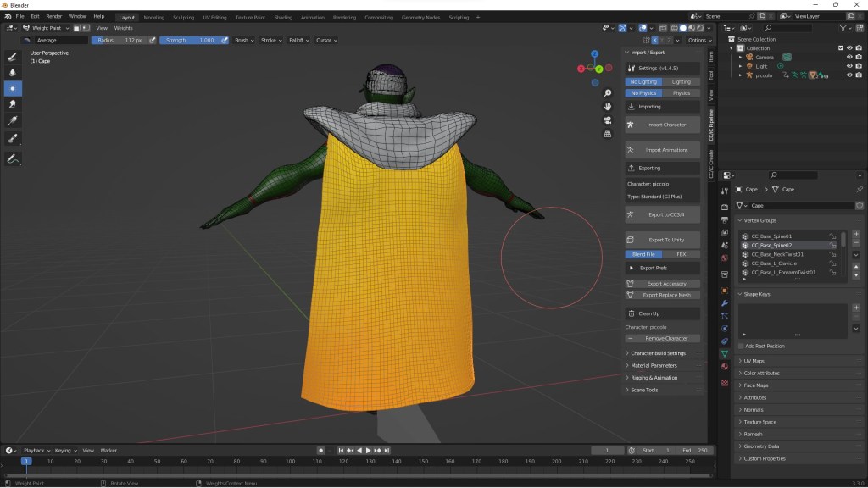868x488 pixels.
Task: Collapse the Vertex Groups panel
Action: (759, 220)
